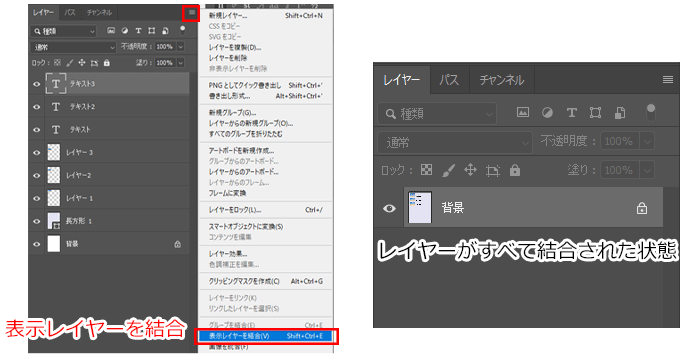Click smart object filter icon in multi-layer panel

[x=165, y=30]
